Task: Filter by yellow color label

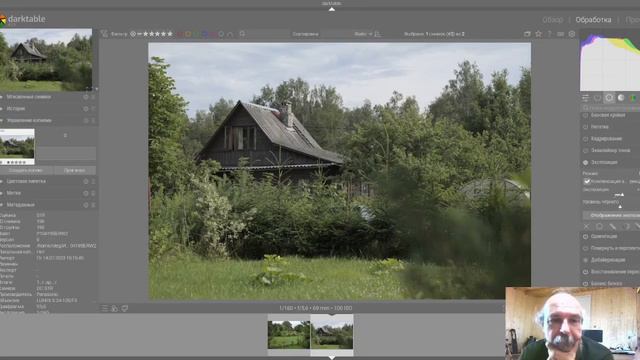Action: 188,34
